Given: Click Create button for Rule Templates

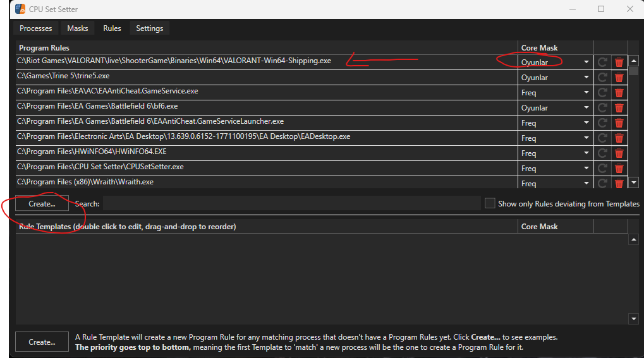Looking at the screenshot, I should (42, 342).
